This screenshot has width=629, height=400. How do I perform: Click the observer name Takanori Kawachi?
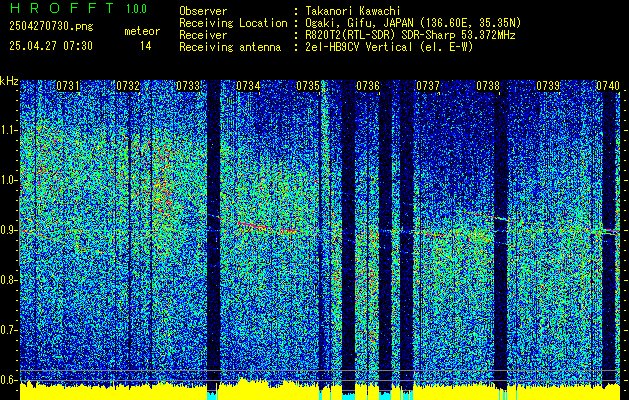click(x=353, y=11)
